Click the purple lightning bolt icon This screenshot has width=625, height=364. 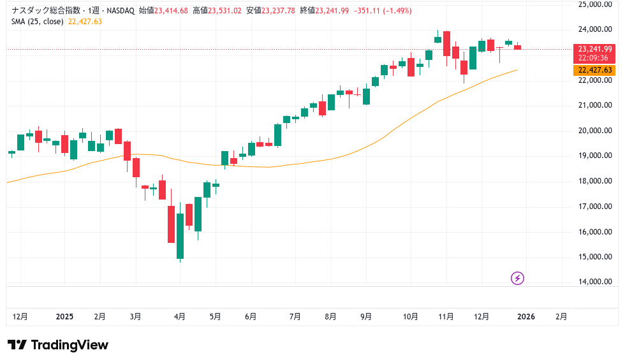click(518, 278)
